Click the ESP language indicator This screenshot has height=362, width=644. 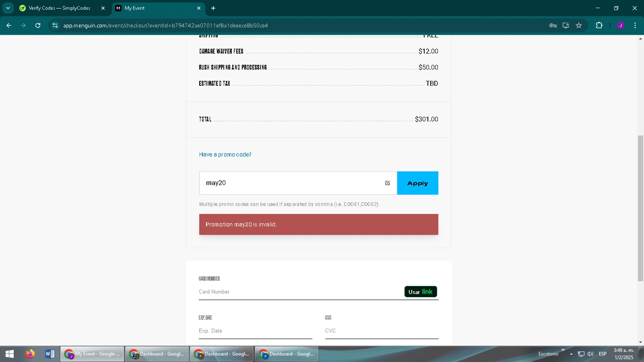click(603, 354)
